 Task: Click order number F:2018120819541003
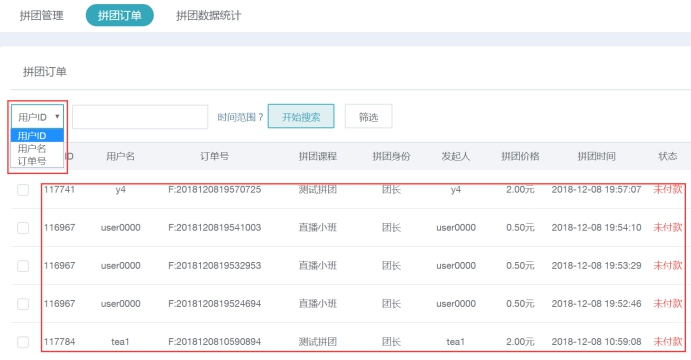(x=215, y=227)
